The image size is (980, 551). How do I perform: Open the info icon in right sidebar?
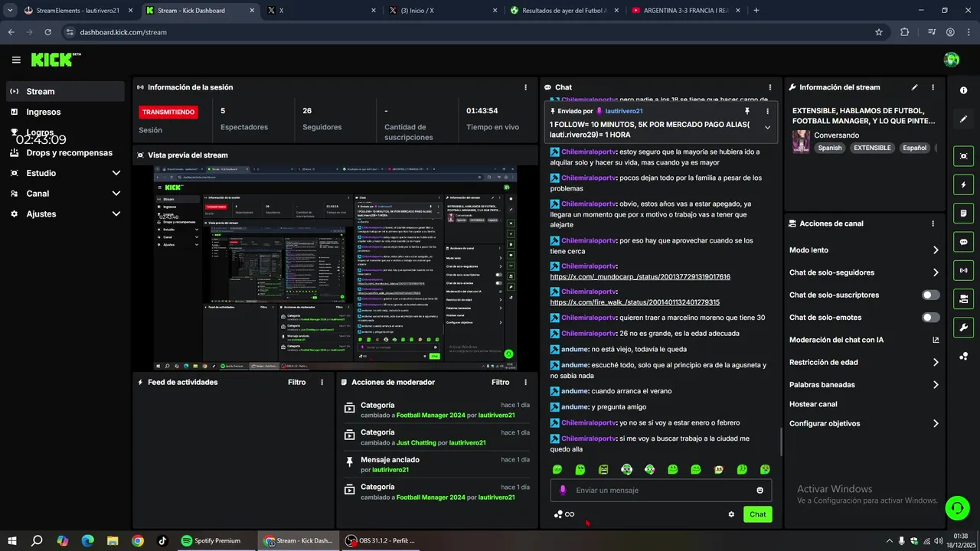pos(963,90)
